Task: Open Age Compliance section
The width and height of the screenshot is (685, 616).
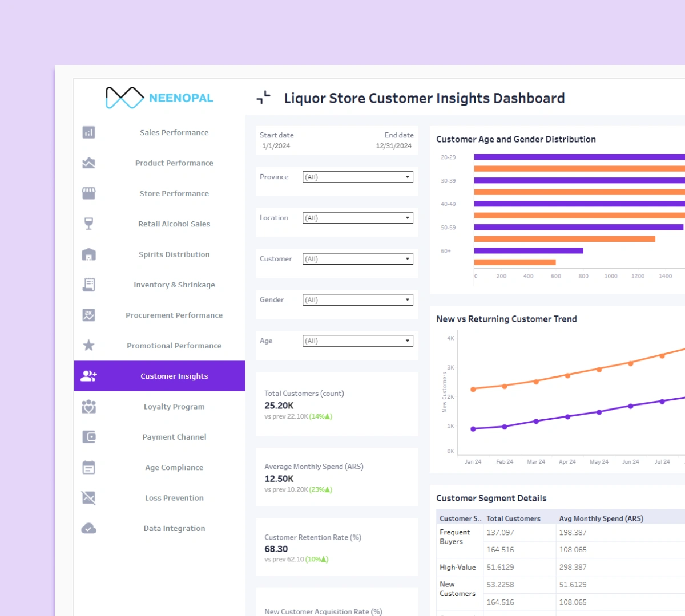Action: point(174,467)
